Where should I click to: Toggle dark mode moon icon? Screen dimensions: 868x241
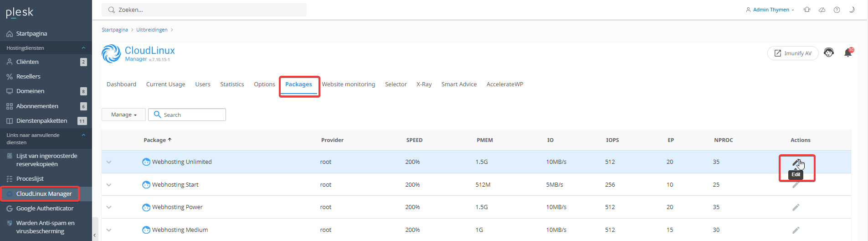point(851,10)
